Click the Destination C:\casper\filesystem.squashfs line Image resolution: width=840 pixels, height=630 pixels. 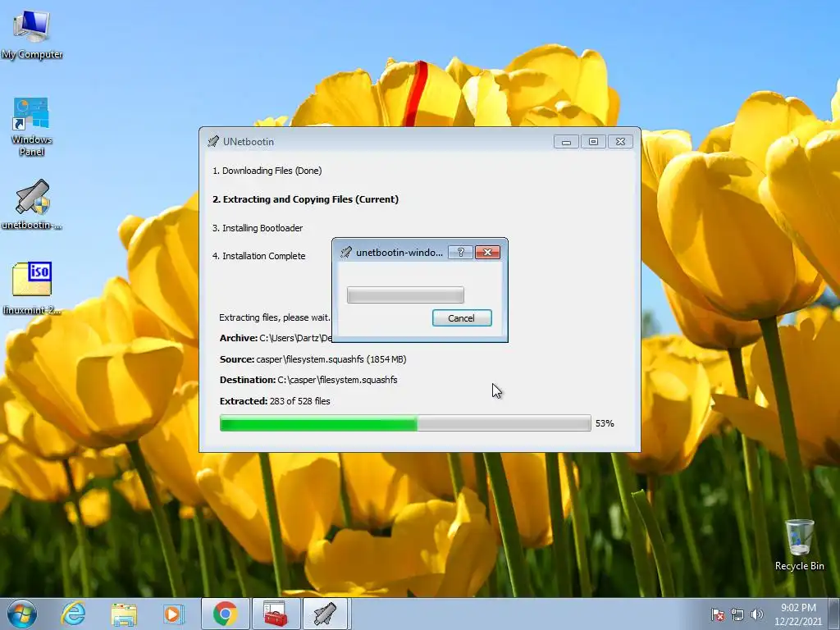coord(308,380)
